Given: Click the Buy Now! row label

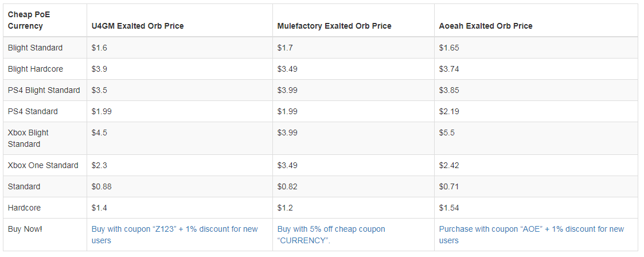Looking at the screenshot, I should click(x=25, y=229).
